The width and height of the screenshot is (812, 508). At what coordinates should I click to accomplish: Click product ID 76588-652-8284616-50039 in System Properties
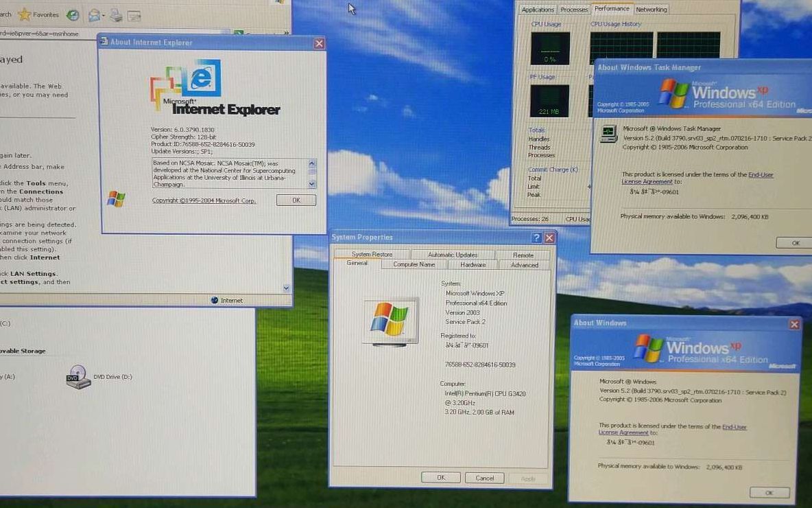[x=480, y=365]
